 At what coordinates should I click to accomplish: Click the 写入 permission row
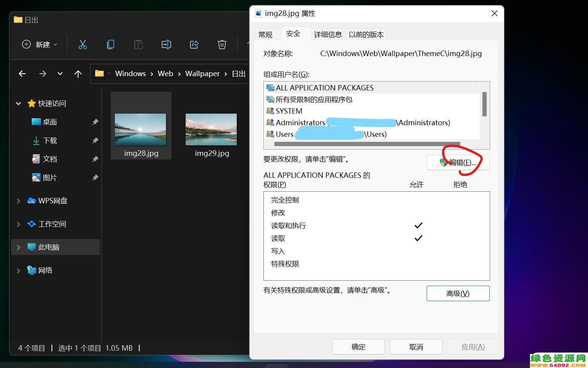click(376, 251)
